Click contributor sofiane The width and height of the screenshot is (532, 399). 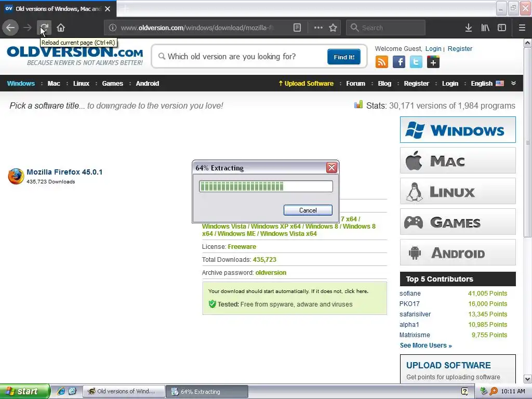tap(410, 294)
